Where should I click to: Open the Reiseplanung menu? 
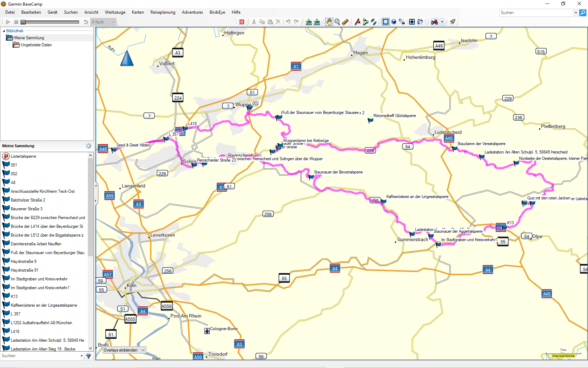[x=163, y=12]
